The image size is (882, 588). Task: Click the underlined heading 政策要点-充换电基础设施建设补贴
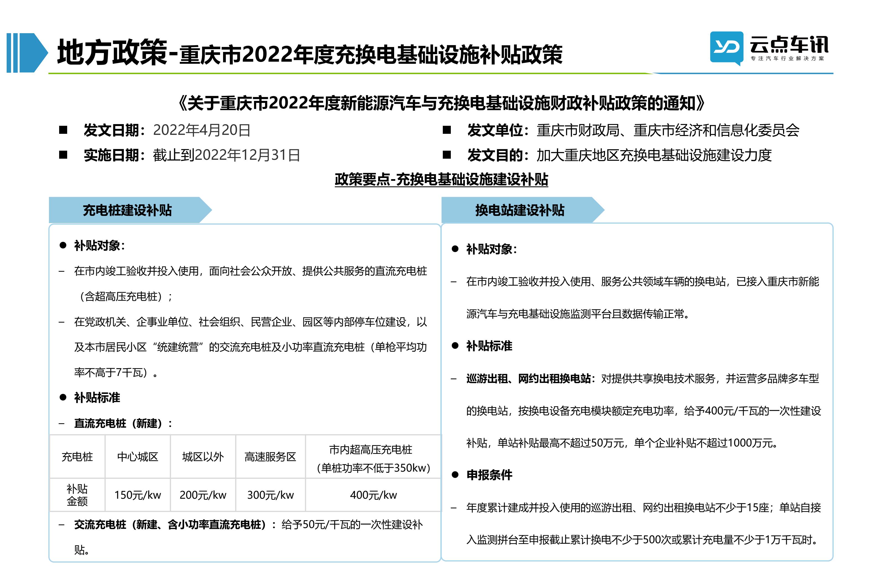click(441, 179)
